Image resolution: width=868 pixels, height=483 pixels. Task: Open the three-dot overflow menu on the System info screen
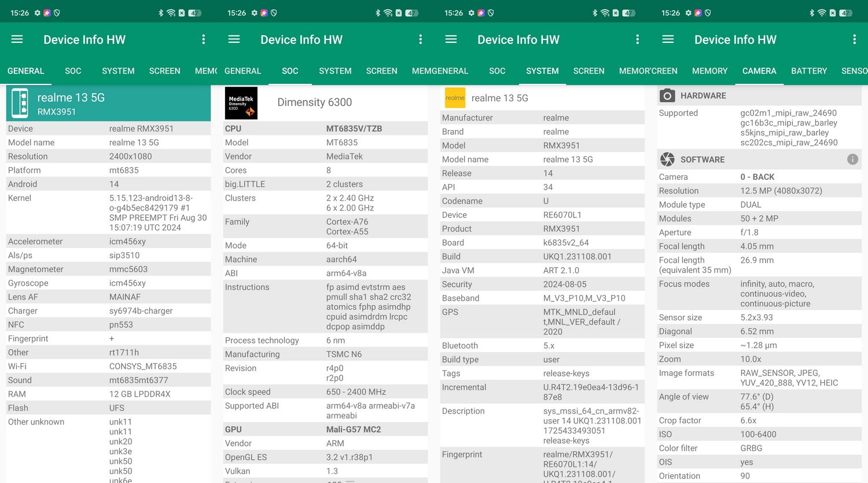(x=637, y=39)
